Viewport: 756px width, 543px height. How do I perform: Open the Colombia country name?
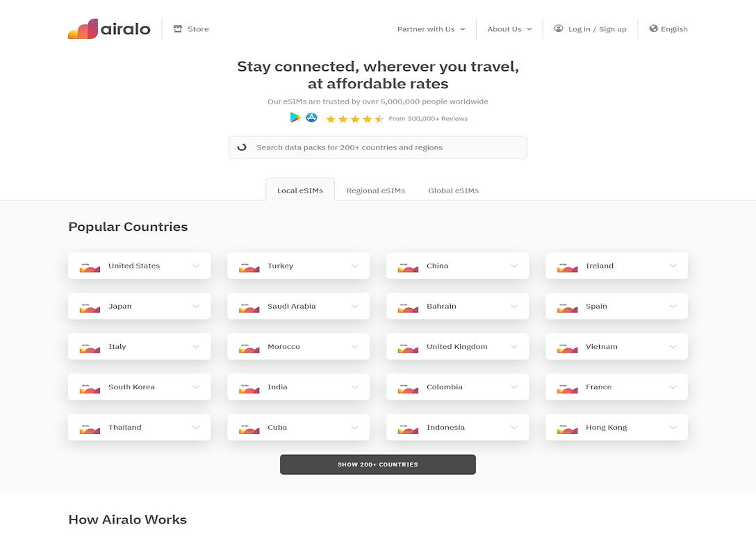coord(445,387)
